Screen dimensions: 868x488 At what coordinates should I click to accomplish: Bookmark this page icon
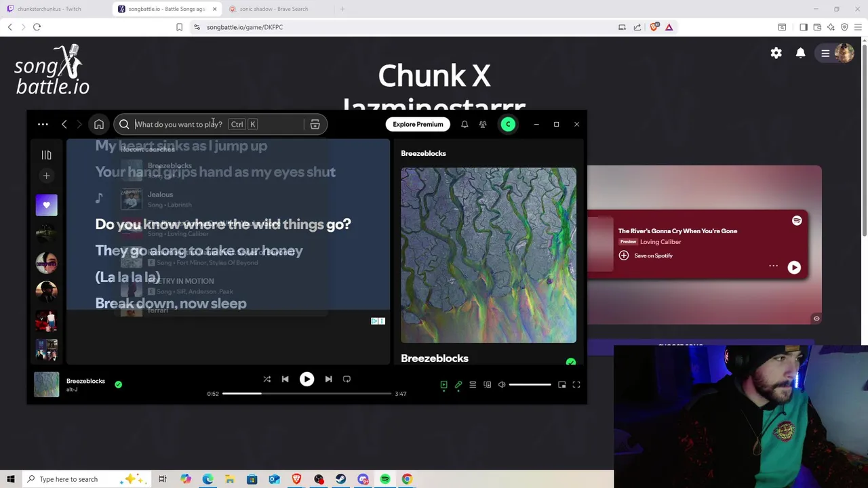coord(179,27)
